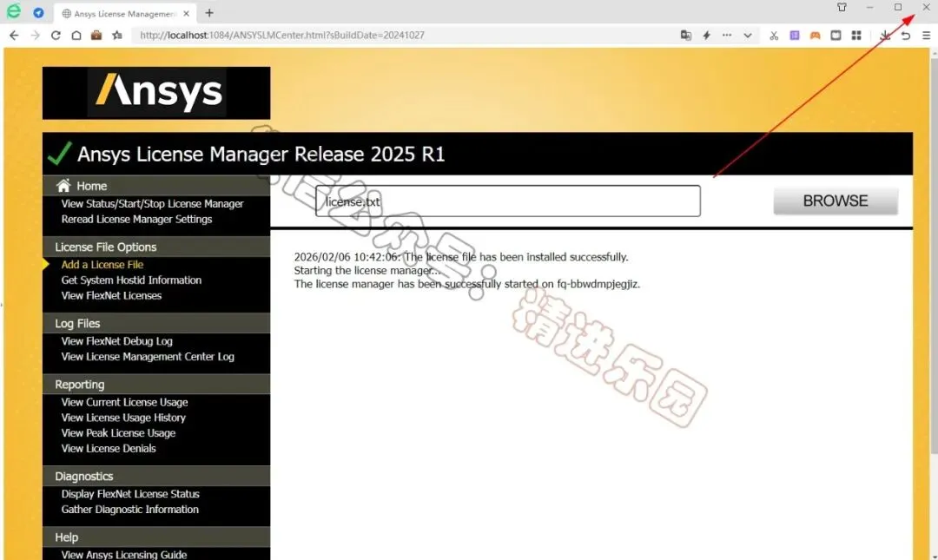The image size is (938, 560).
Task: Minimize the browser window
Action: tap(869, 7)
